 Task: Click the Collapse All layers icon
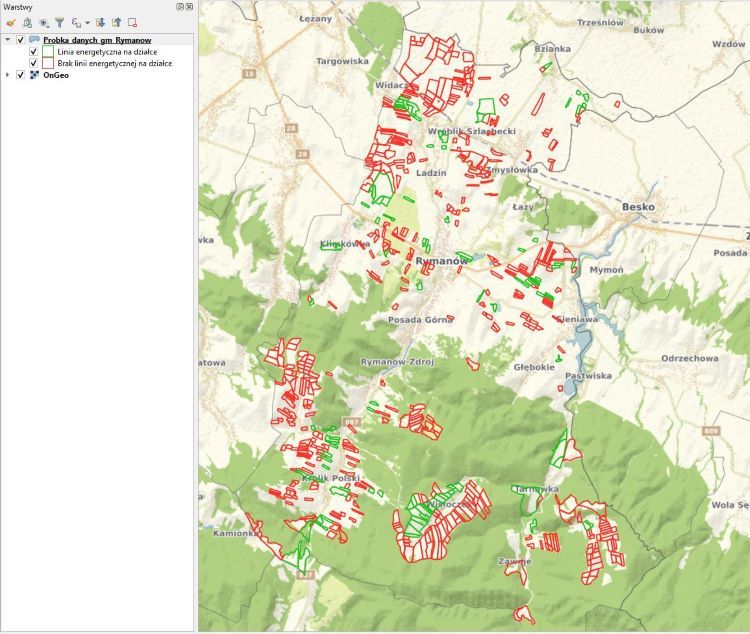[116, 21]
